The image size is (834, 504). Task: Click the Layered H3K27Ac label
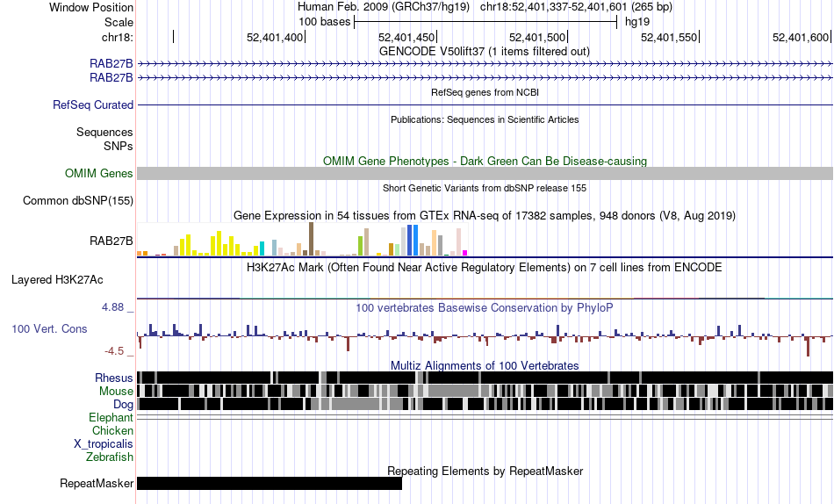[57, 280]
